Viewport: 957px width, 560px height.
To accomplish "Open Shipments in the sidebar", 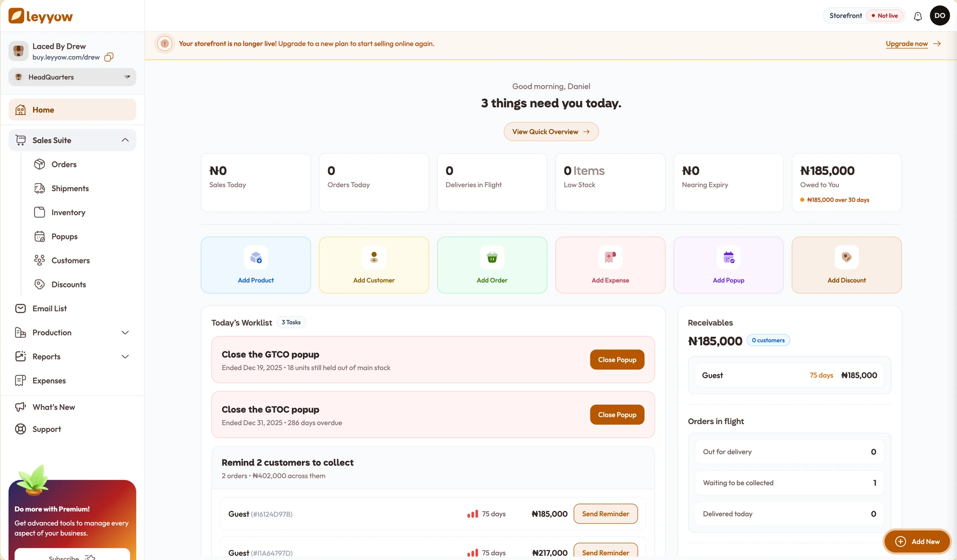I will point(70,188).
